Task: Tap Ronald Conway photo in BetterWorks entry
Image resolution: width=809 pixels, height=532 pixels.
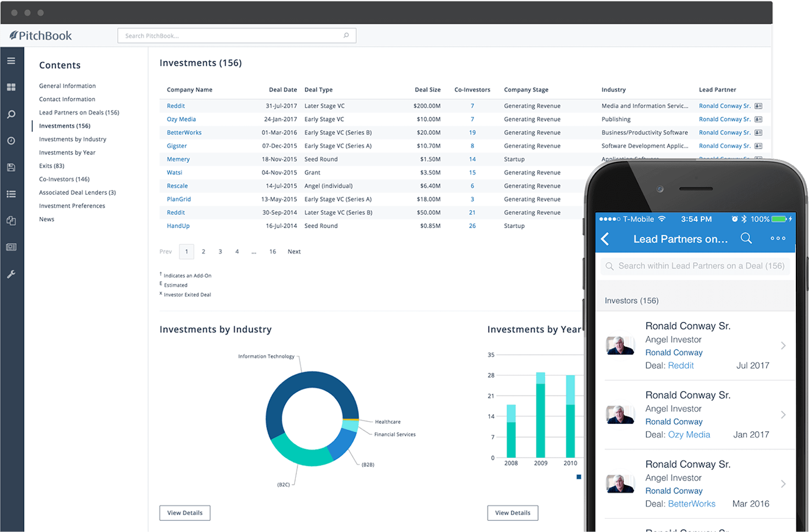Action: 620,484
